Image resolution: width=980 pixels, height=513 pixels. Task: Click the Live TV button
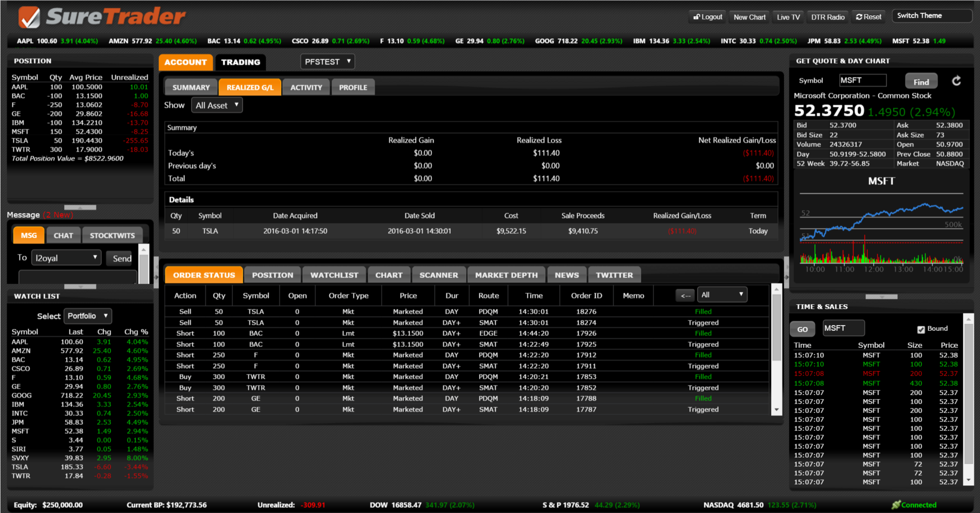click(788, 17)
